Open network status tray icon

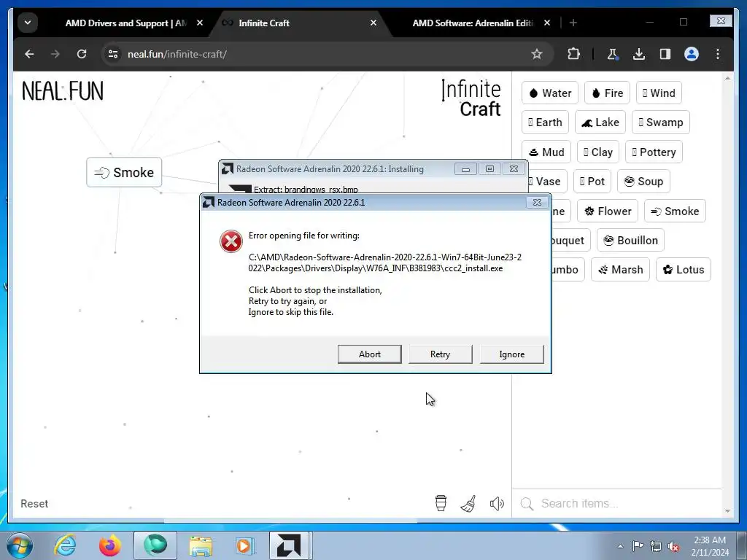tap(656, 546)
